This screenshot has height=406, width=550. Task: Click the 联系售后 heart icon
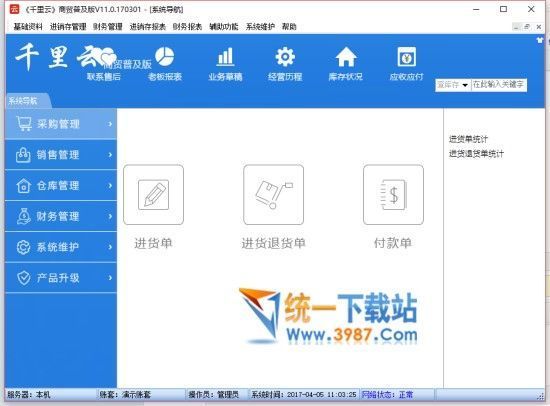(108, 57)
